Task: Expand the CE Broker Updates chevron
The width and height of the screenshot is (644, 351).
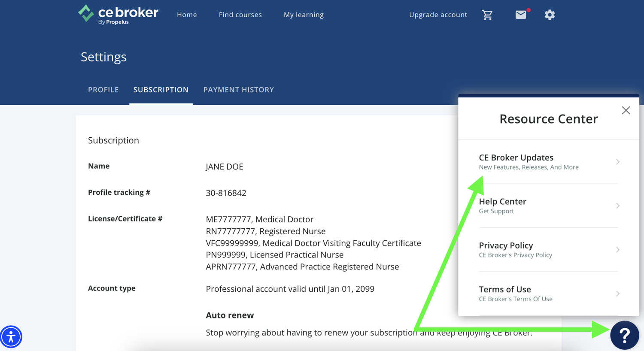Action: coord(618,162)
